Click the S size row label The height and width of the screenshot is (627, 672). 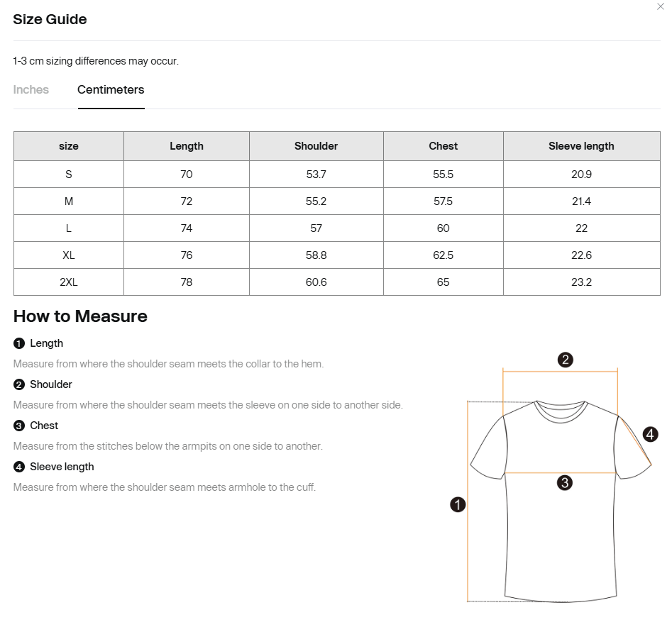click(69, 174)
